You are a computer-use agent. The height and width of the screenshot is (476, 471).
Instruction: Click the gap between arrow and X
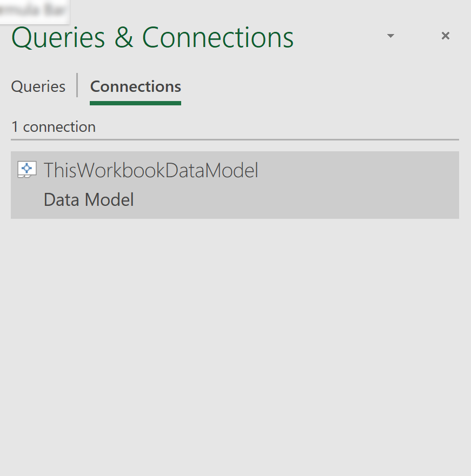418,36
